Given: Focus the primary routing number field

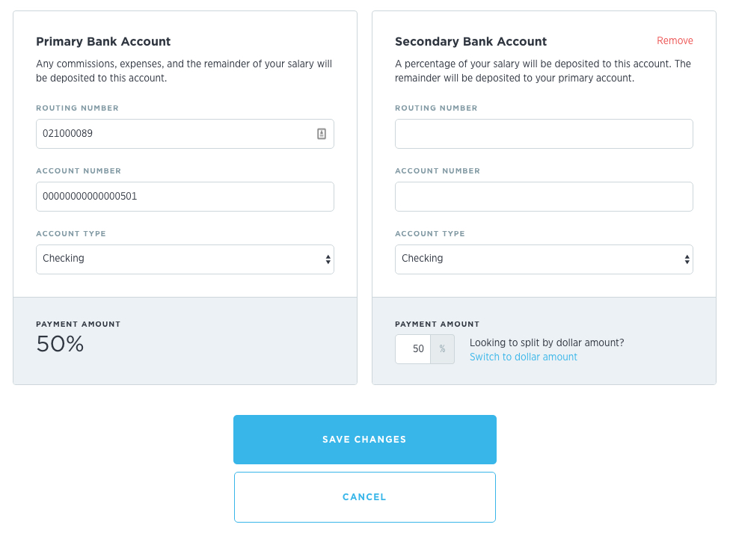Looking at the screenshot, I should 185,134.
